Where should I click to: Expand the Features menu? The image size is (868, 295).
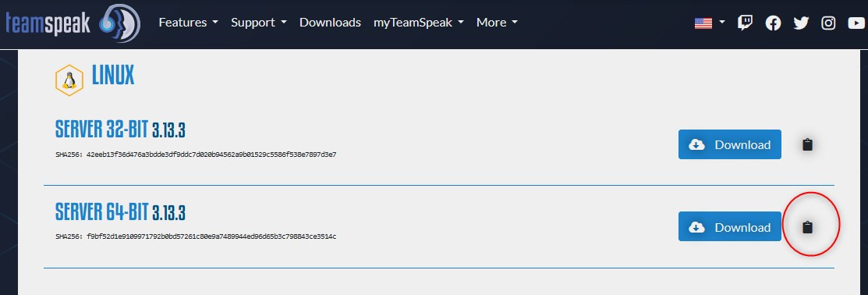(x=188, y=23)
